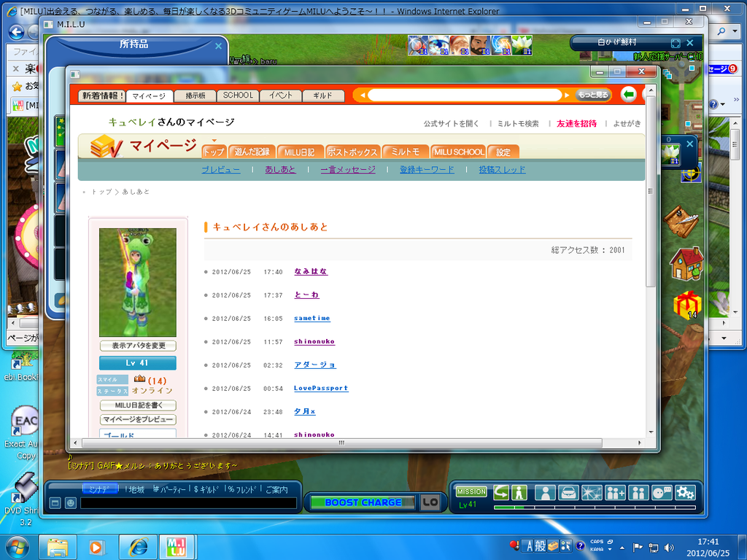This screenshot has width=747, height=560.
Task: Open the item bag icon in toolbar
Action: (x=569, y=493)
